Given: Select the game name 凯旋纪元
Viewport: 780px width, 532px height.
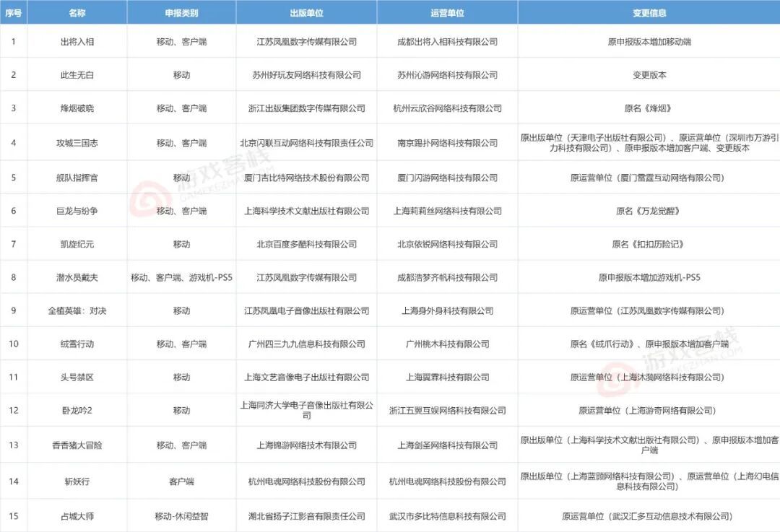Looking at the screenshot, I should tap(77, 244).
